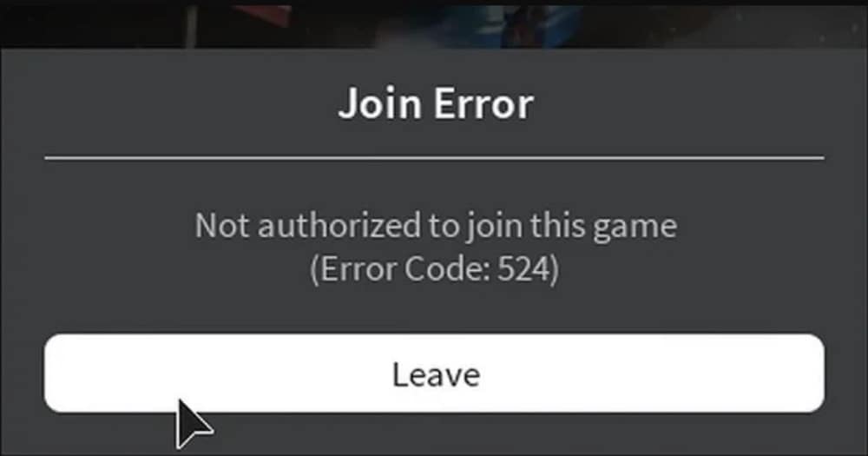Dismiss the Join Error via Leave
This screenshot has height=456, width=868.
[434, 373]
